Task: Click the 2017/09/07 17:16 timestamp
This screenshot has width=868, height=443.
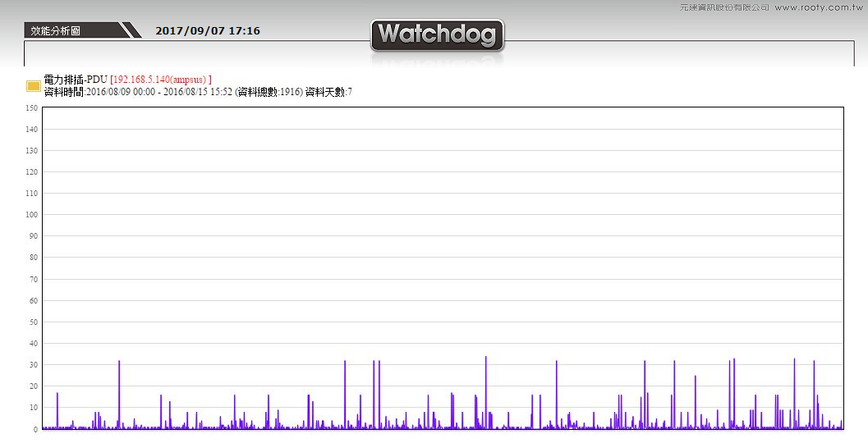Action: [x=208, y=31]
